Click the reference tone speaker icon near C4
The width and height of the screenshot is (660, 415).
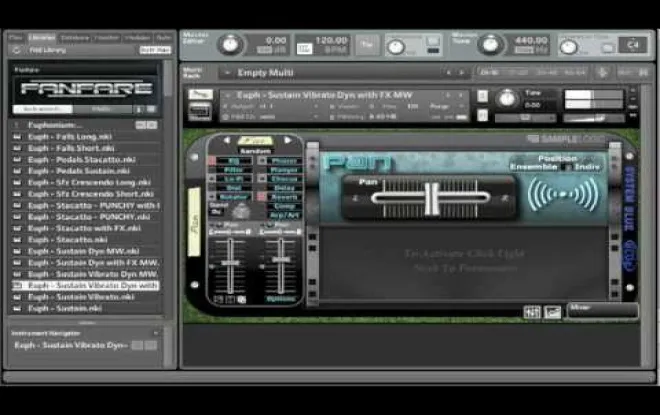click(x=607, y=49)
